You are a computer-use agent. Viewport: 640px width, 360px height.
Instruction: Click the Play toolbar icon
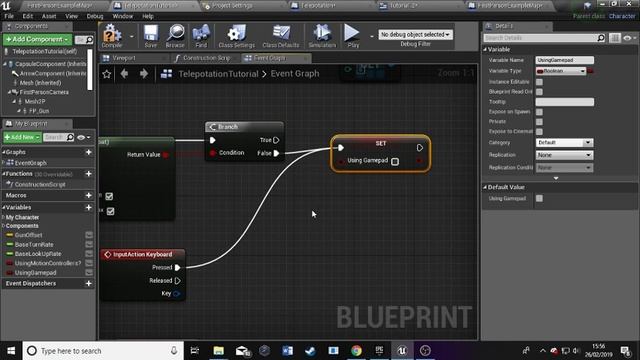(x=352, y=33)
